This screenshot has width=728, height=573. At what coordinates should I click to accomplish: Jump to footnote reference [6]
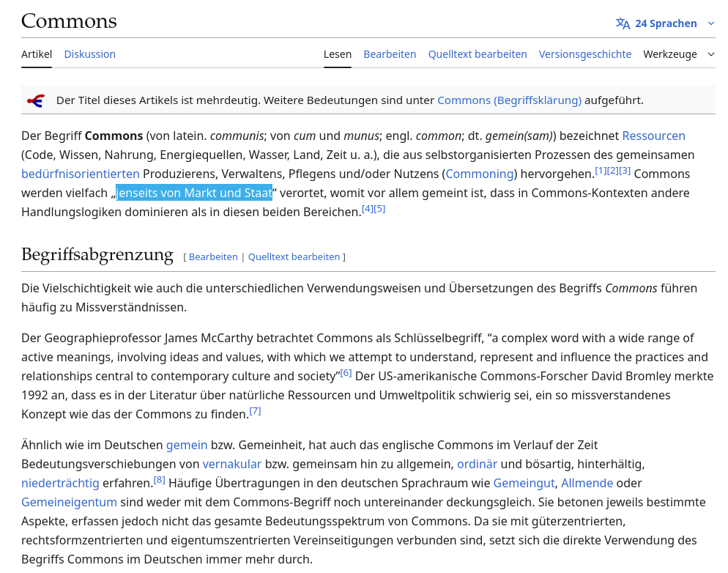(346, 373)
